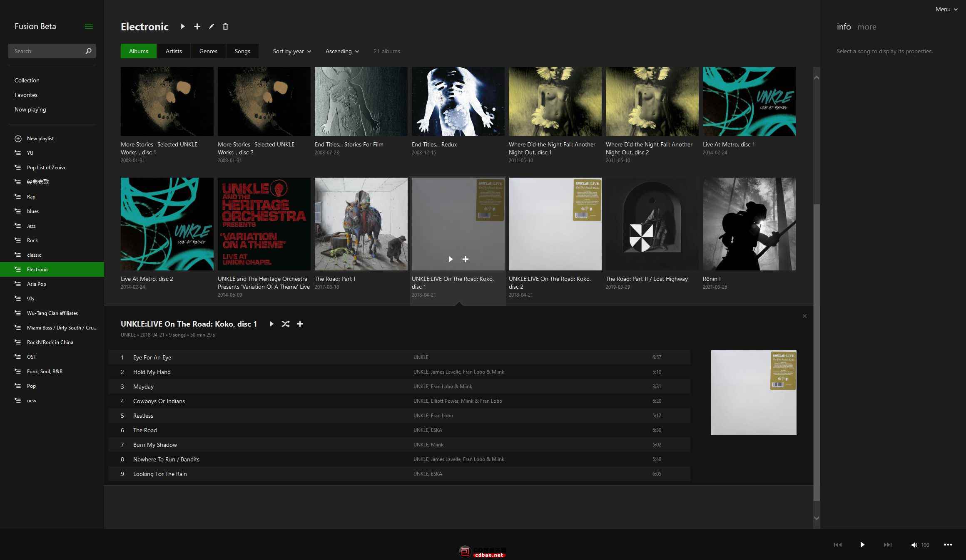966x560 pixels.
Task: Open the Ascending order dropdown
Action: coord(342,51)
